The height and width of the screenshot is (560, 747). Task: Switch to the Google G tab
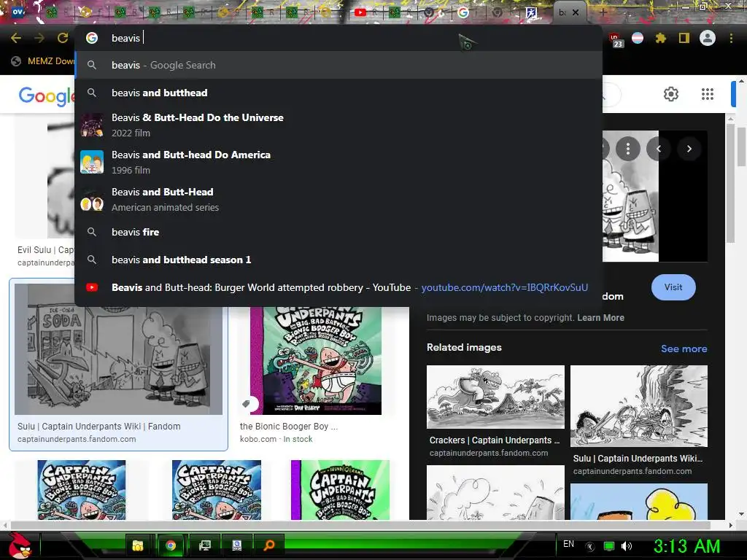tap(463, 12)
